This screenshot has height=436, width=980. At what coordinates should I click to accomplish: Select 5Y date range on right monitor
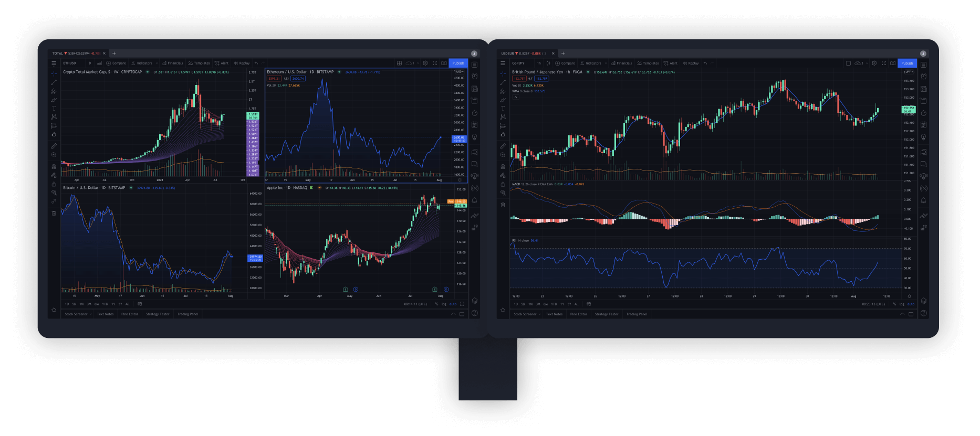pos(569,304)
